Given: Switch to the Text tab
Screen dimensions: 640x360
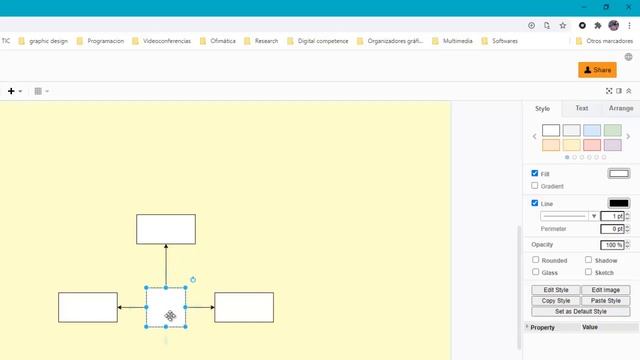Looking at the screenshot, I should click(x=582, y=108).
